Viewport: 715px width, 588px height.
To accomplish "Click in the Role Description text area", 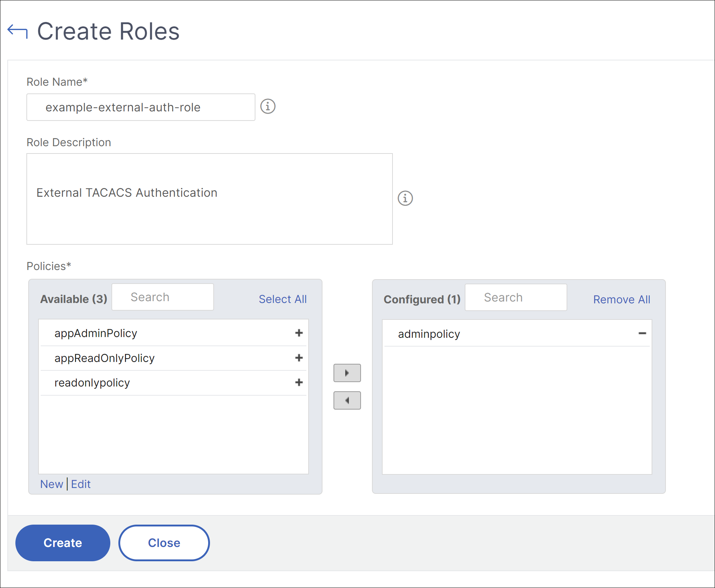I will click(209, 199).
